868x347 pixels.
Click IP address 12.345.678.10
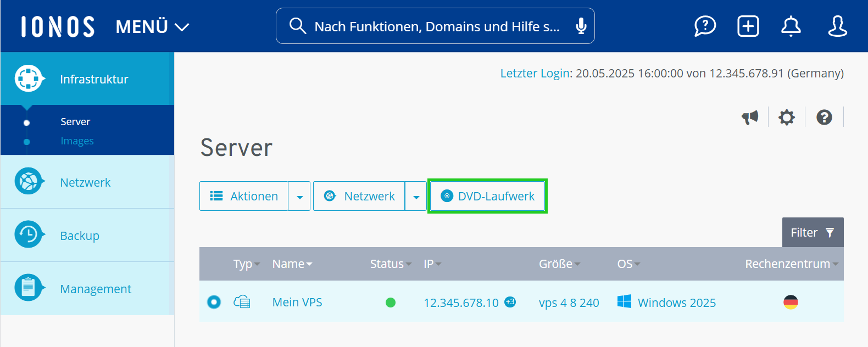coord(461,303)
